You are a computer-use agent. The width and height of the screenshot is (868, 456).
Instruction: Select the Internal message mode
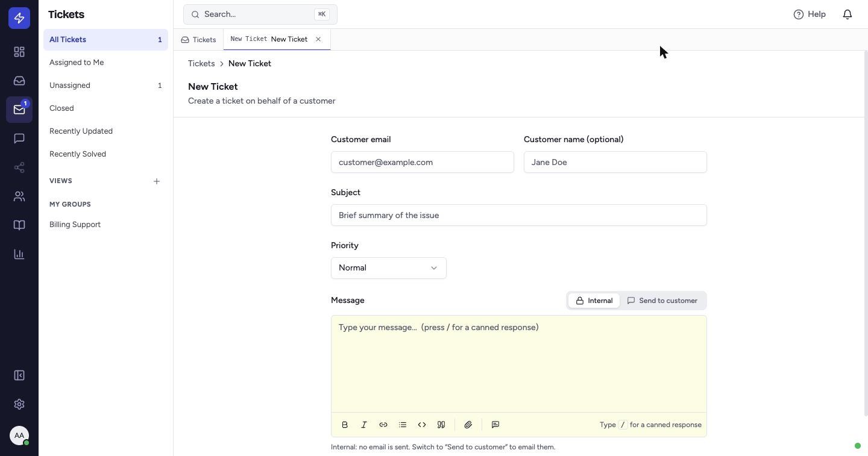click(594, 301)
